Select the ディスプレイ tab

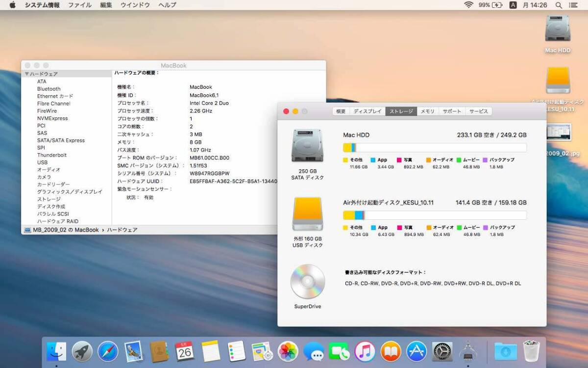click(368, 111)
